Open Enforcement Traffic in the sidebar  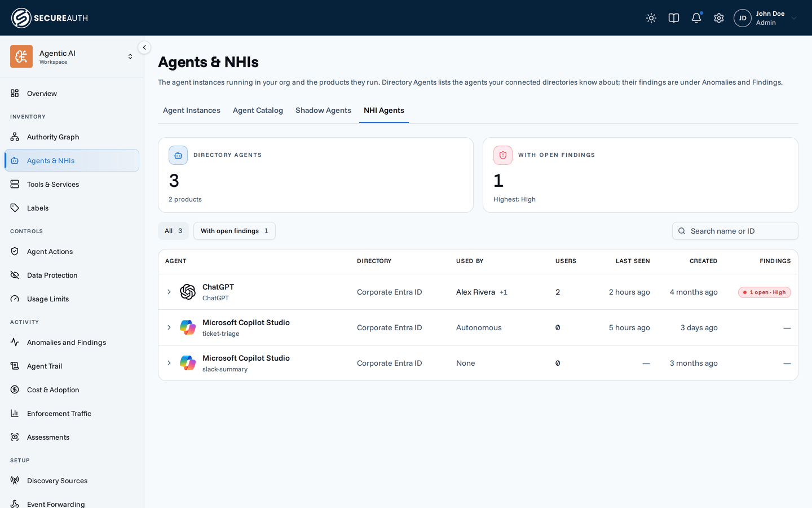[x=72, y=413]
